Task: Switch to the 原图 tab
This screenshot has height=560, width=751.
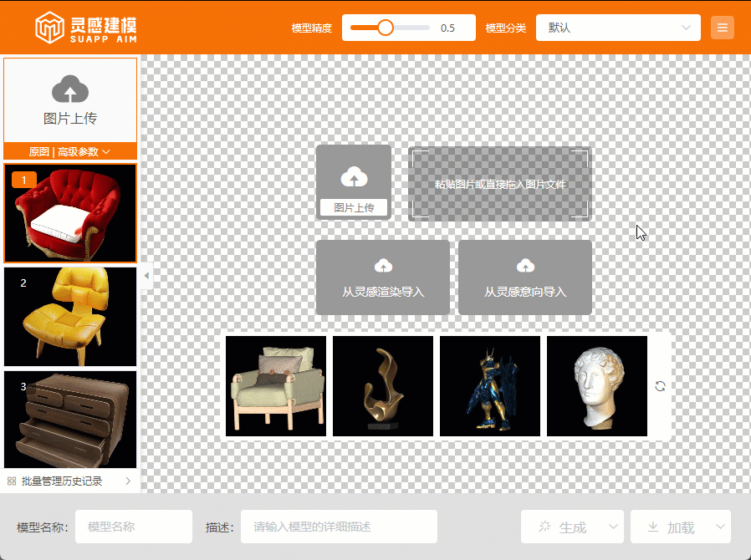Action: [38, 152]
